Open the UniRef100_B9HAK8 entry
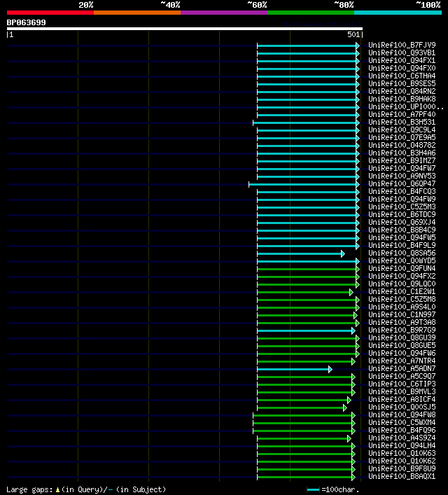This screenshot has width=448, height=495. 402,99
